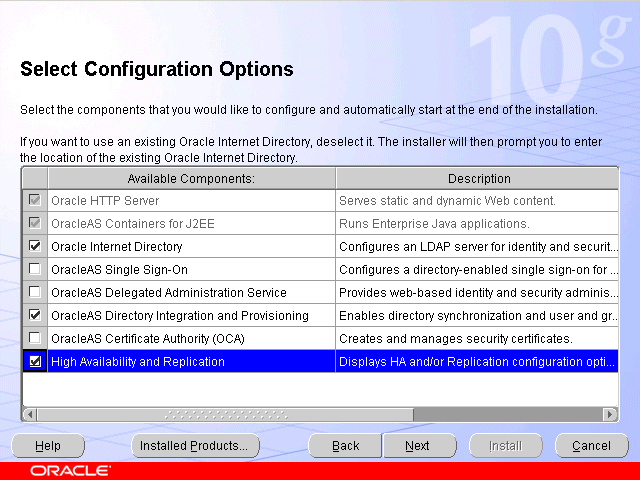The width and height of the screenshot is (640, 480).
Task: Enable OracleAS Certificate Authority (OCA) checkbox
Action: click(x=35, y=338)
